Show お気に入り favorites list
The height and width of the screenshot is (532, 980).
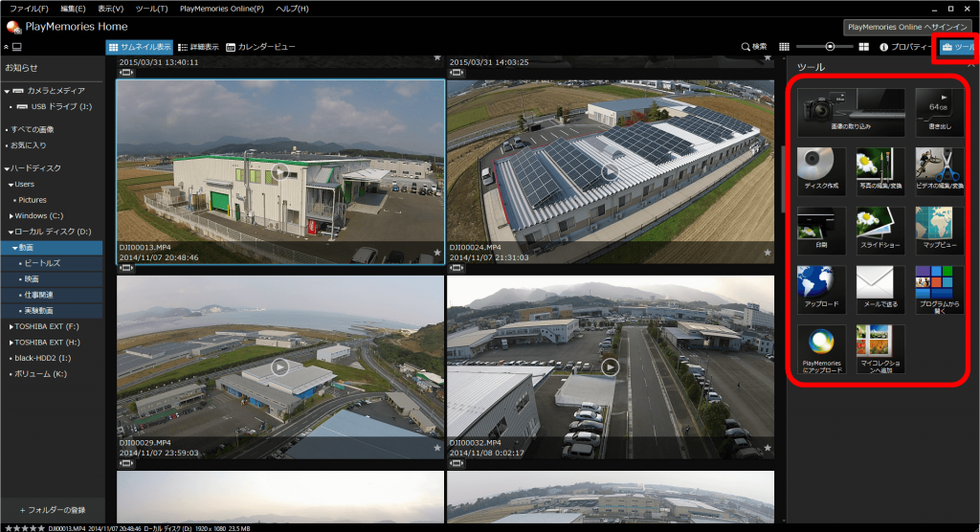click(x=28, y=145)
